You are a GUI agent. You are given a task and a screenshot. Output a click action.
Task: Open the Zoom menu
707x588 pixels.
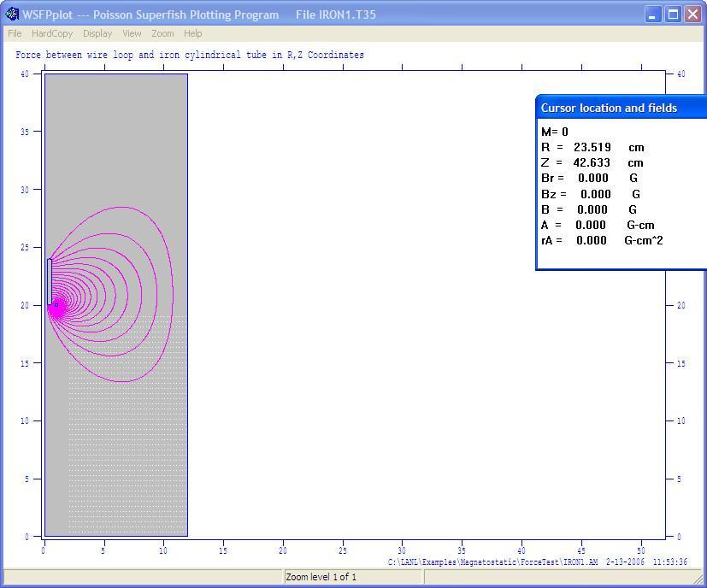point(162,34)
